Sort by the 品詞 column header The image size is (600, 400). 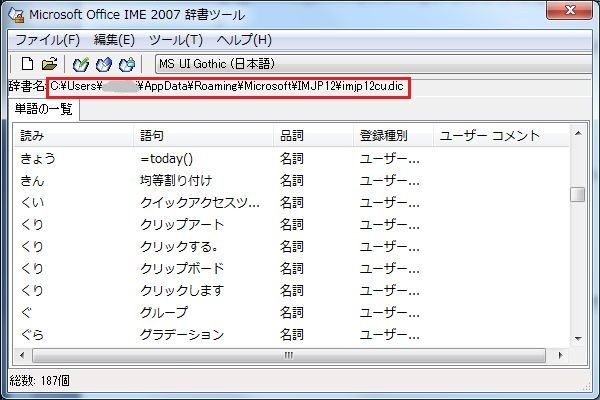point(313,136)
